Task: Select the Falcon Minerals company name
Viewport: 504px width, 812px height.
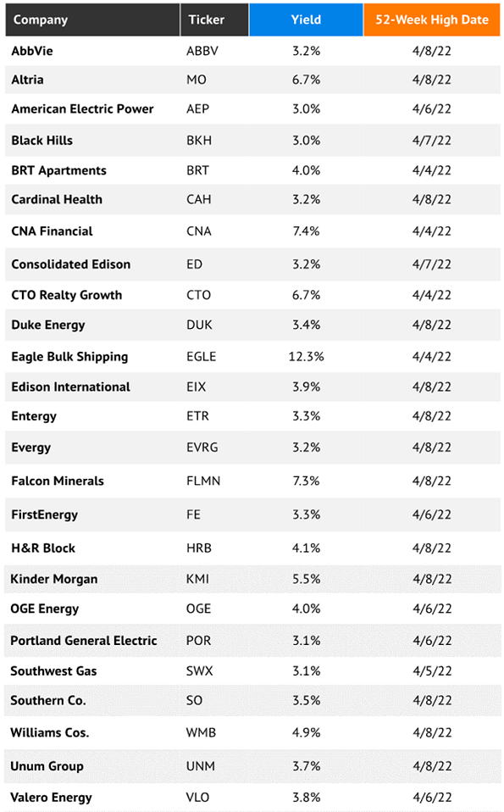Action: pos(58,481)
